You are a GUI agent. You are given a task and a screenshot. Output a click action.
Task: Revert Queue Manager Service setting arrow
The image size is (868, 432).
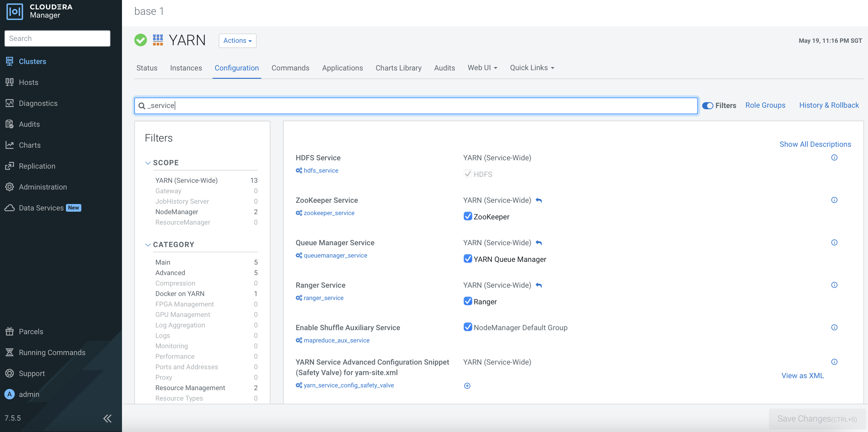539,243
